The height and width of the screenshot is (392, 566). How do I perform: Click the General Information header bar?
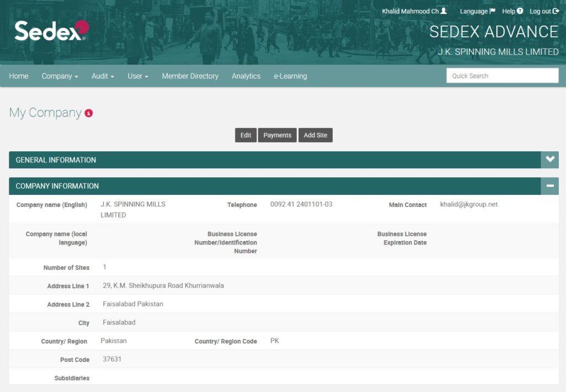pos(284,160)
